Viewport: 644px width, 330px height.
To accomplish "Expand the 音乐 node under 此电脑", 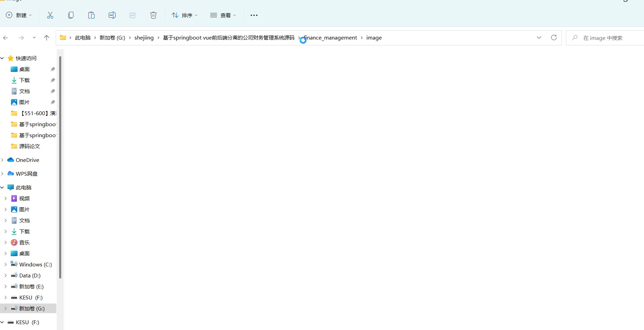I will point(6,242).
